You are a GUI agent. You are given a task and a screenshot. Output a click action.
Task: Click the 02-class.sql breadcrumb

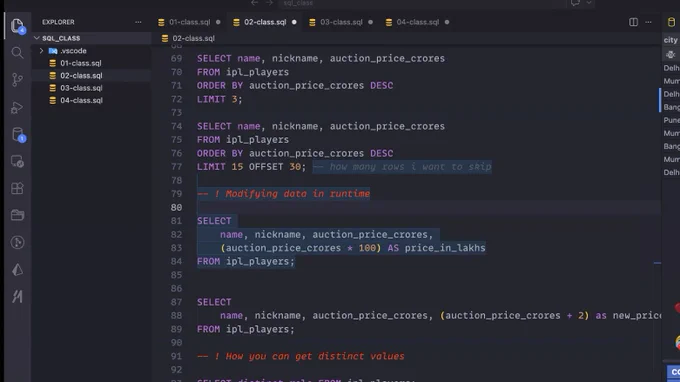pos(193,39)
